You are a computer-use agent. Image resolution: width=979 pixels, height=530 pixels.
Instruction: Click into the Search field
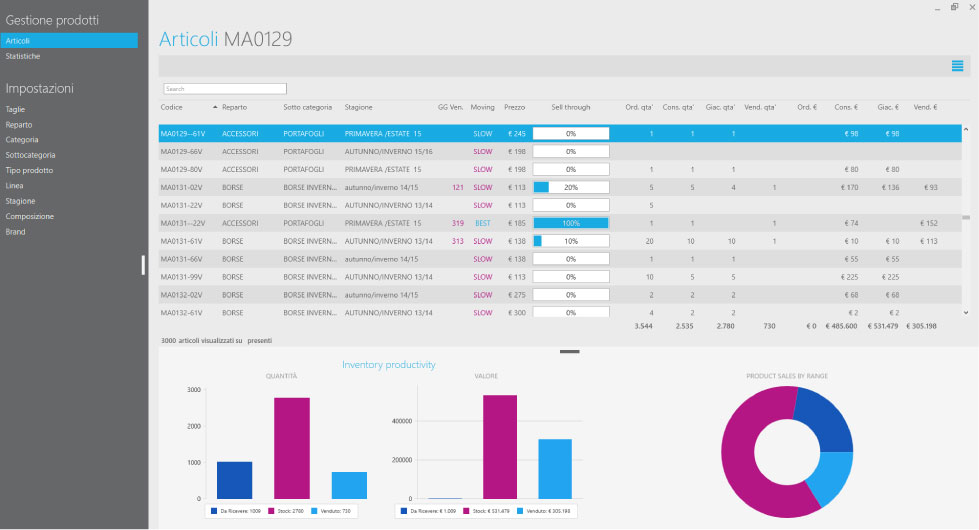[225, 89]
